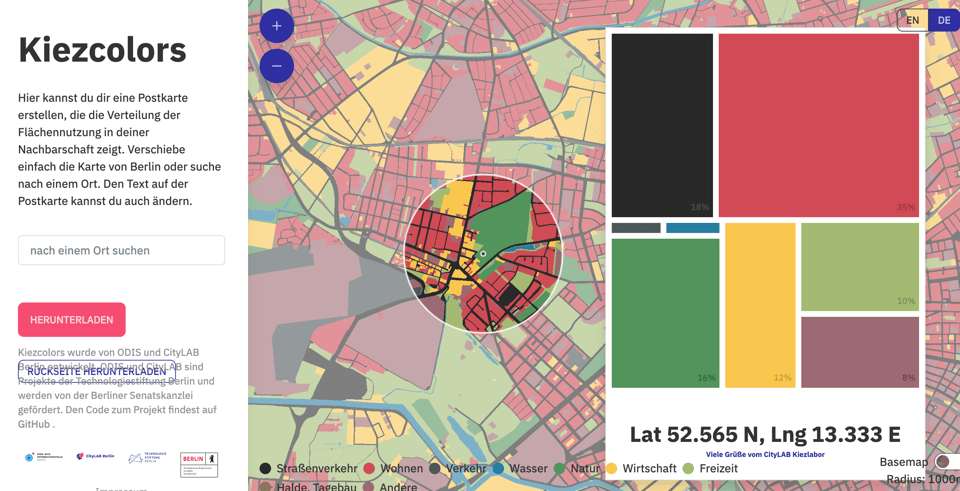Open the Technologiestiftung Berlin logo

pos(148,457)
